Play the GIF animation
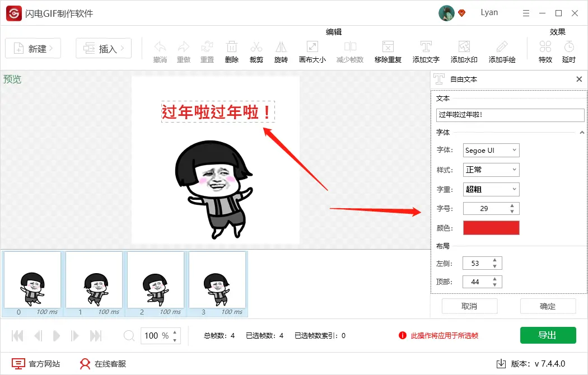 click(x=56, y=336)
